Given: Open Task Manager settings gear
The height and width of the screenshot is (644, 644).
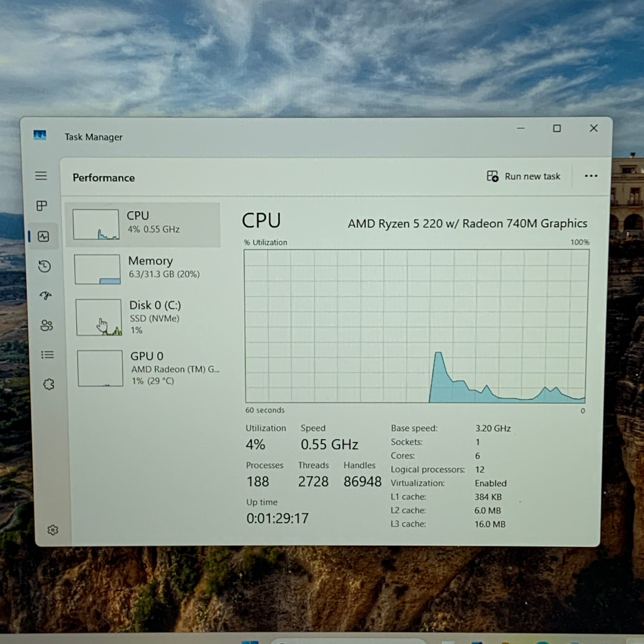Looking at the screenshot, I should pos(53,530).
